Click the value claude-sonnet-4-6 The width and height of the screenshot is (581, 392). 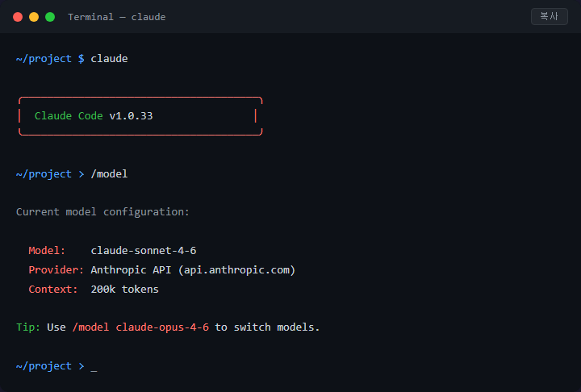point(144,251)
